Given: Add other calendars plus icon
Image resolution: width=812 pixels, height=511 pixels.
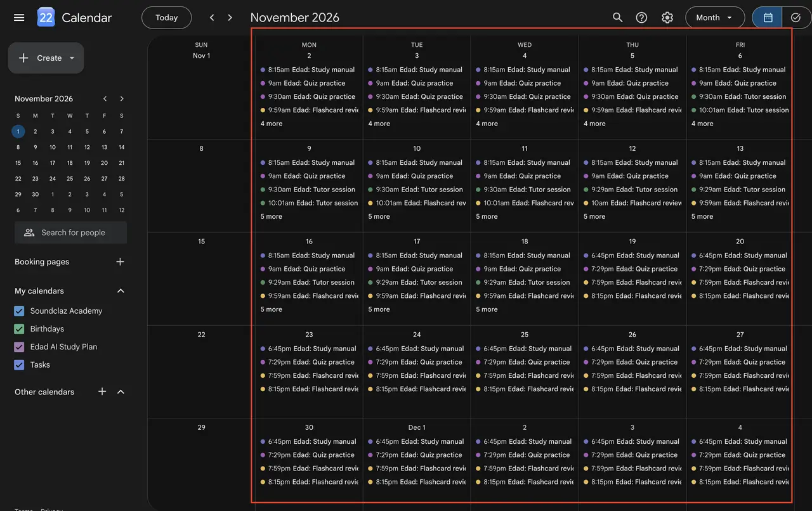Looking at the screenshot, I should 102,392.
